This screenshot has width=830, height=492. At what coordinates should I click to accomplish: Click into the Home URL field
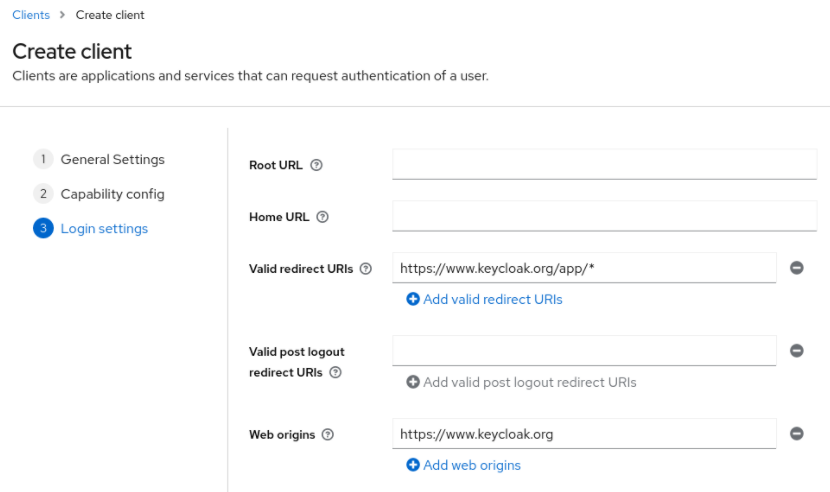point(604,216)
